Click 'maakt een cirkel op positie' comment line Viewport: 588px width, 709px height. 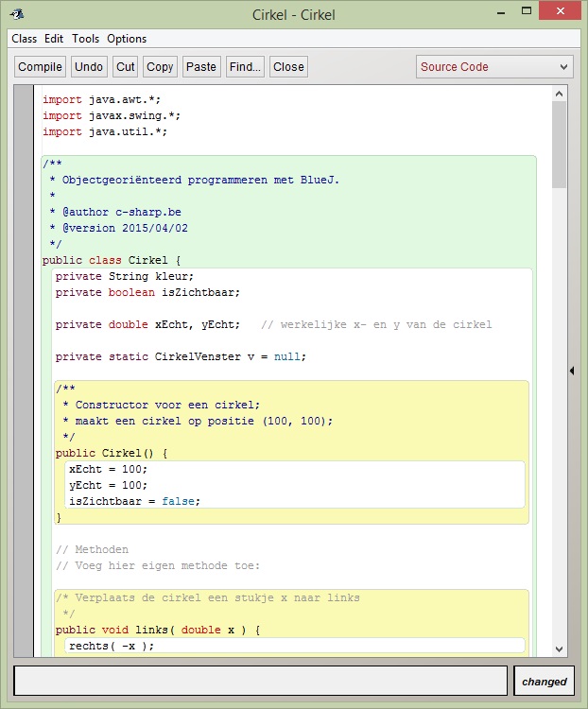point(198,421)
